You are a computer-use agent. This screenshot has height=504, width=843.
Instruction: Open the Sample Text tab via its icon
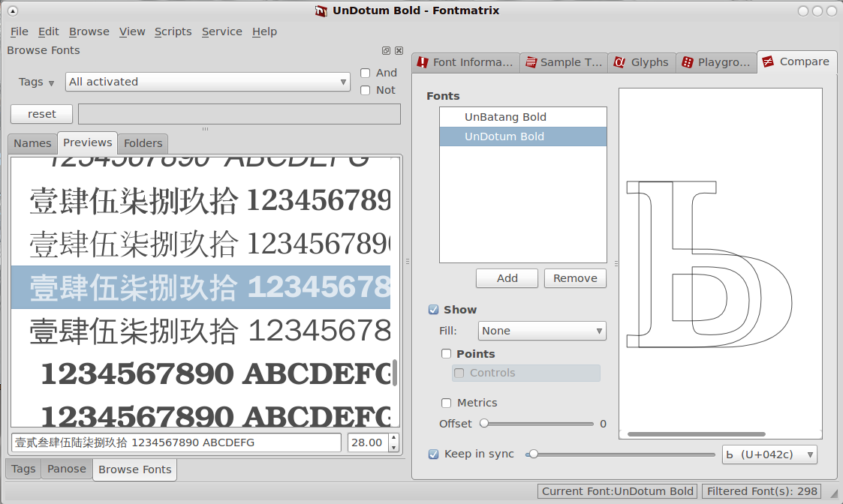(x=531, y=62)
